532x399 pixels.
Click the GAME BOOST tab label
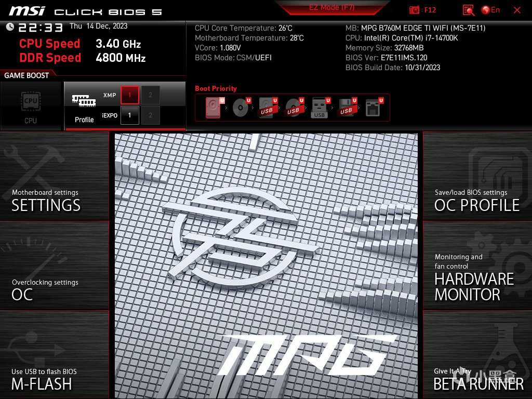(26, 75)
